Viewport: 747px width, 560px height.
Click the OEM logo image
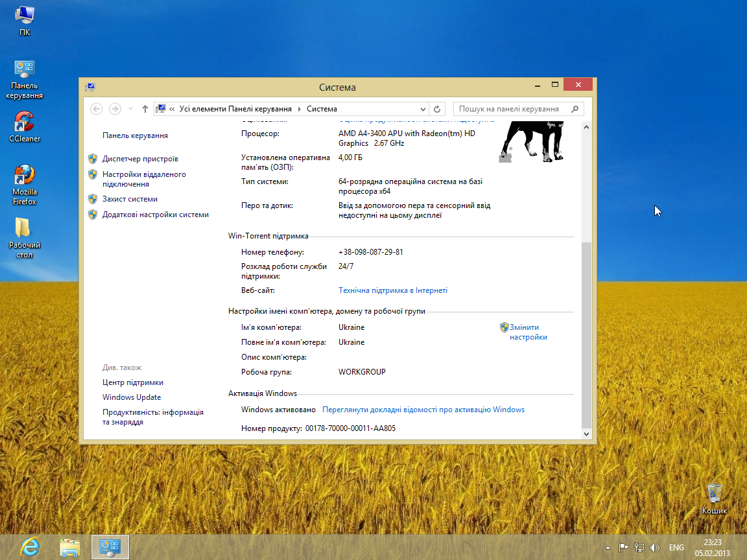point(531,142)
